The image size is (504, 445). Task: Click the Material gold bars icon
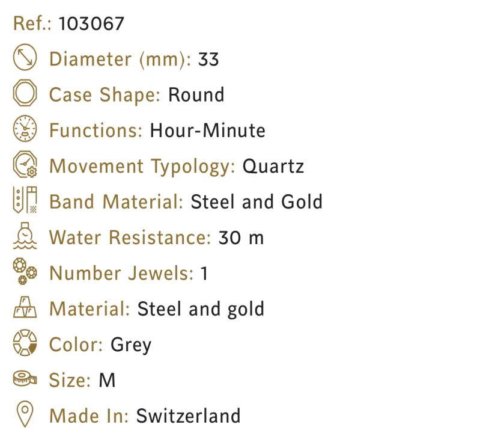click(25, 308)
